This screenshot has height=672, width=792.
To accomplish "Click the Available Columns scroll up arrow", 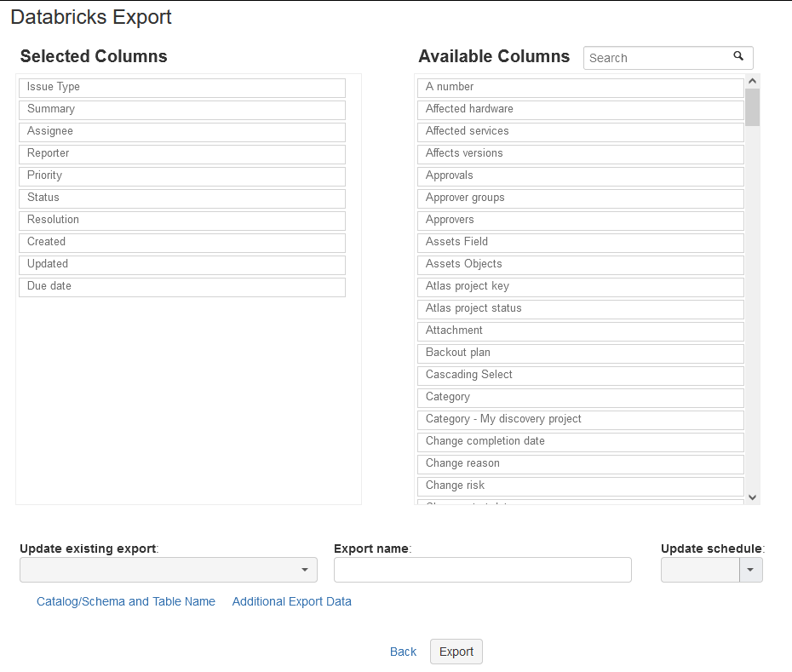I will click(752, 81).
